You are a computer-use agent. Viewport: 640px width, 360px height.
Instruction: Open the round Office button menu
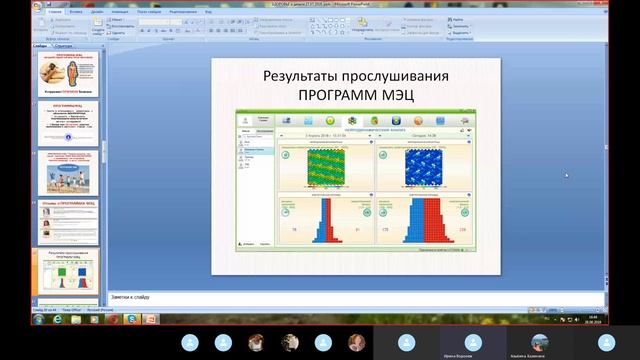pyautogui.click(x=38, y=6)
